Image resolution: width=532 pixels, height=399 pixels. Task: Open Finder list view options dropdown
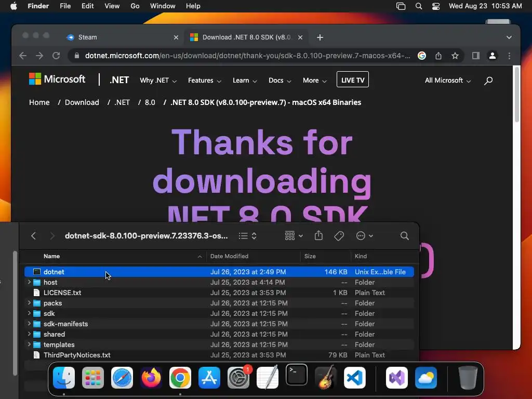[247, 236]
